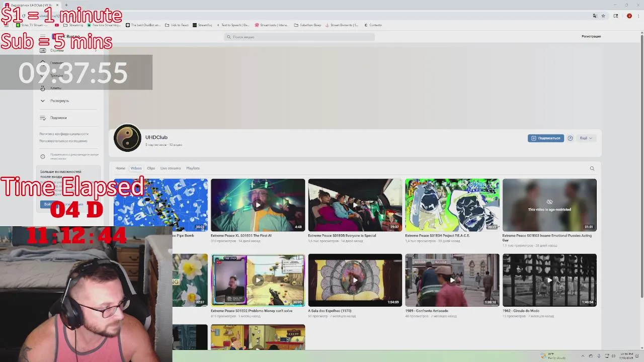Image resolution: width=644 pixels, height=362 pixels.
Task: Switch to the Live streams tab
Action: (x=171, y=168)
